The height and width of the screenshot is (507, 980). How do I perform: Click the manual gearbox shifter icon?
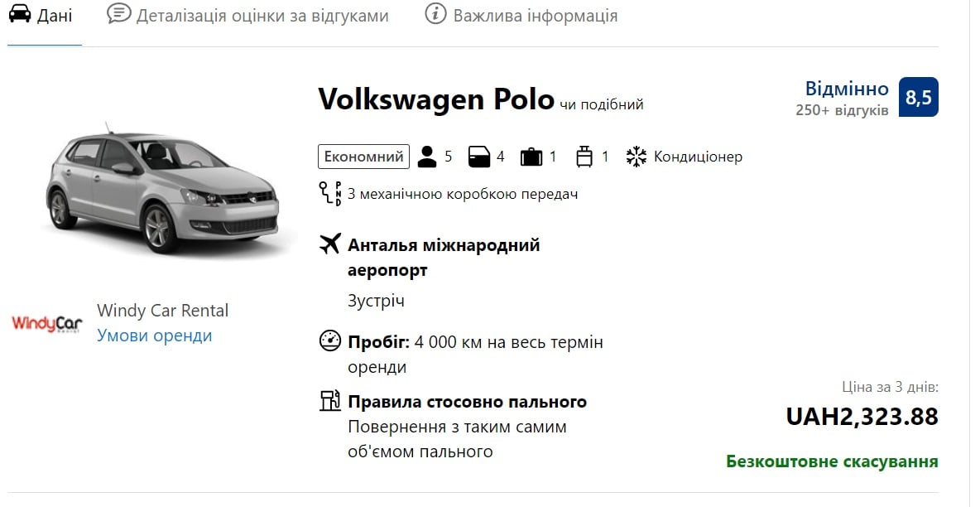coord(330,193)
